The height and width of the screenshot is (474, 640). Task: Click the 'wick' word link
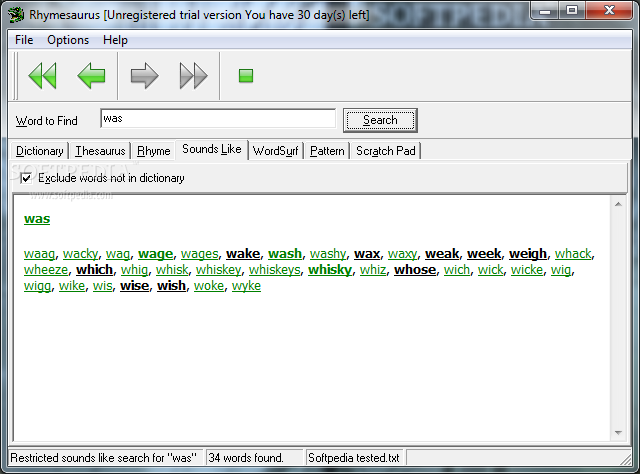point(491,270)
